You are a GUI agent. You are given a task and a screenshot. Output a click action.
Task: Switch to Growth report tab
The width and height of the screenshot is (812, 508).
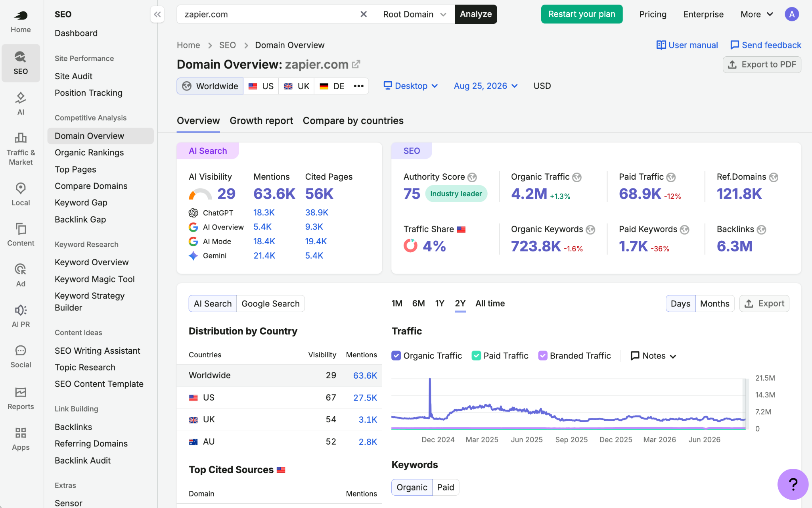tap(261, 121)
